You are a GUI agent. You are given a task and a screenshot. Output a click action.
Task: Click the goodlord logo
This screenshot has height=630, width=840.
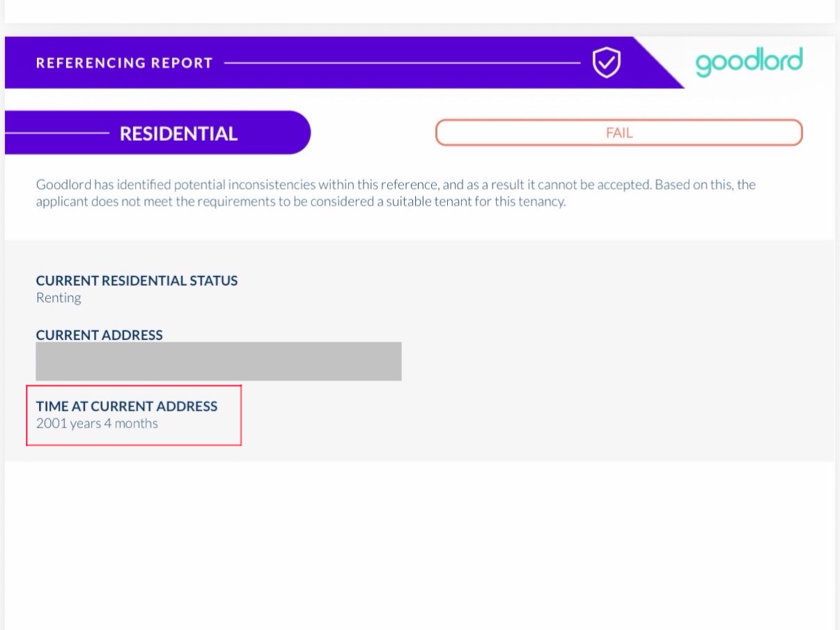749,62
